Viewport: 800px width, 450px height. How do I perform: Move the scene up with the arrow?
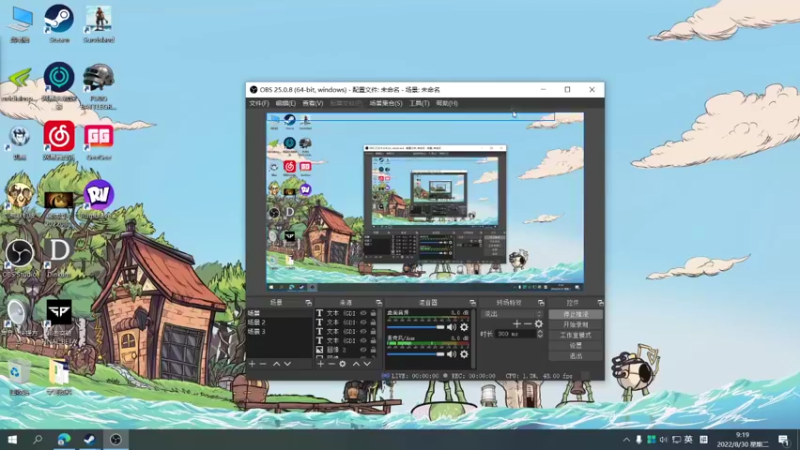pos(276,364)
